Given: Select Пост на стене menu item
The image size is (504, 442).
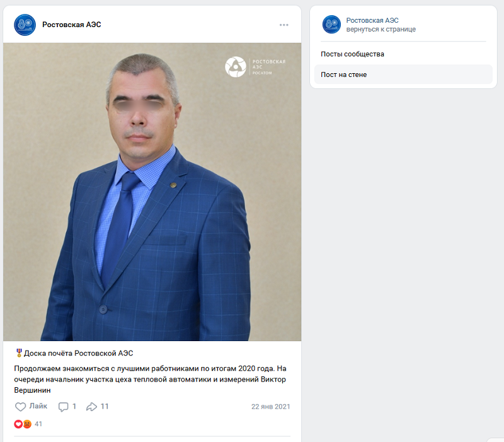Looking at the screenshot, I should (x=403, y=74).
